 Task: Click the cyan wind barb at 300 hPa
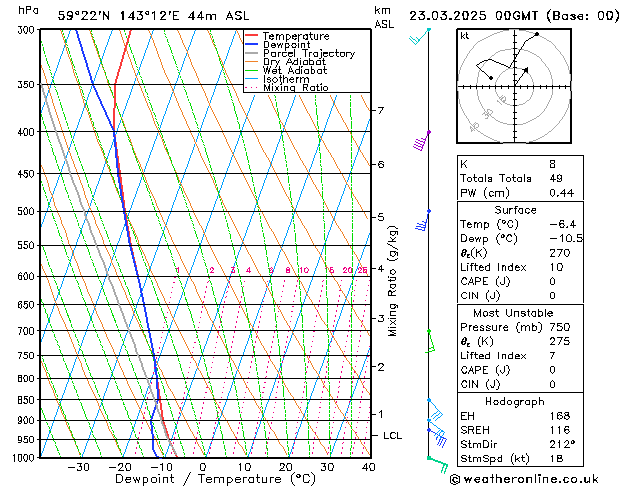tap(420, 36)
